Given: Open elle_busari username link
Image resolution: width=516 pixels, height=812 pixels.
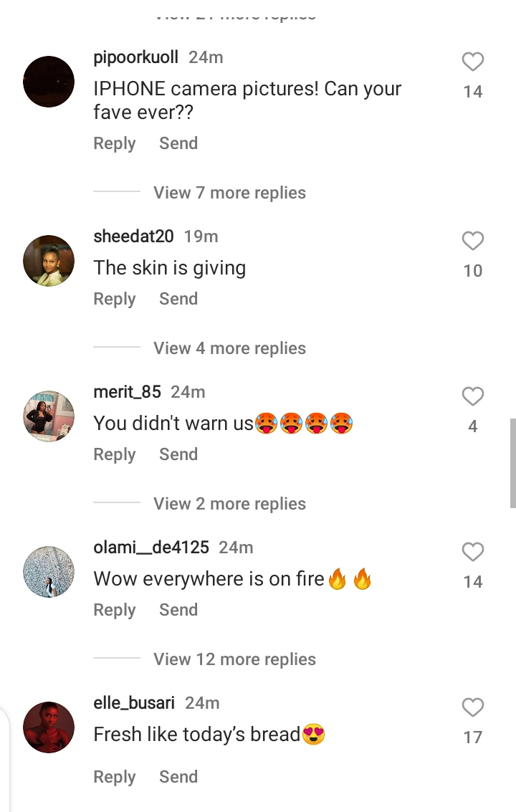Looking at the screenshot, I should 134,703.
